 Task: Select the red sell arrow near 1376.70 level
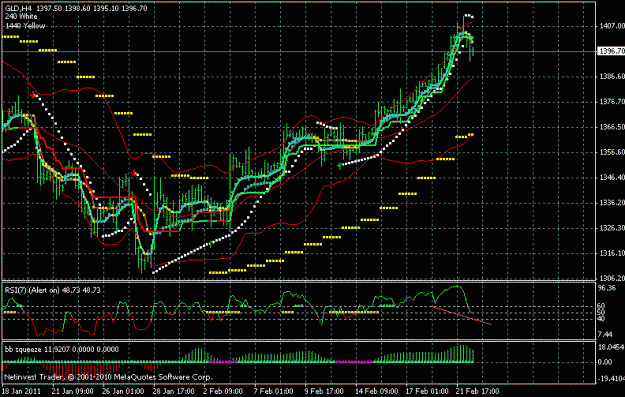[33, 94]
